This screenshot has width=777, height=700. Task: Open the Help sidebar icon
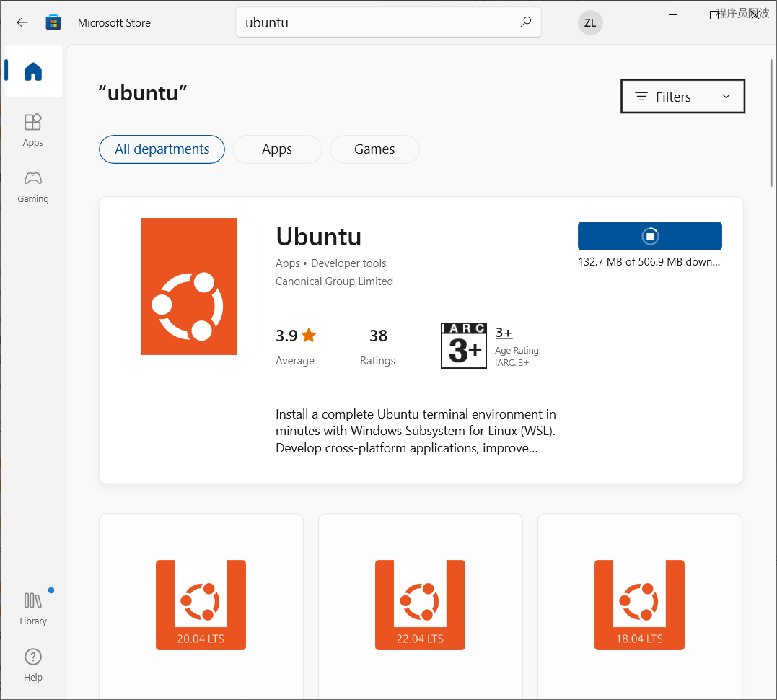tap(33, 665)
